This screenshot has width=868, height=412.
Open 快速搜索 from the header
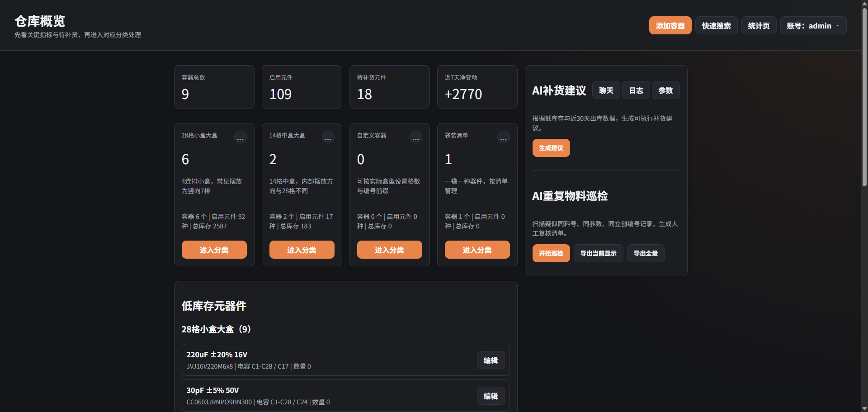coord(716,26)
